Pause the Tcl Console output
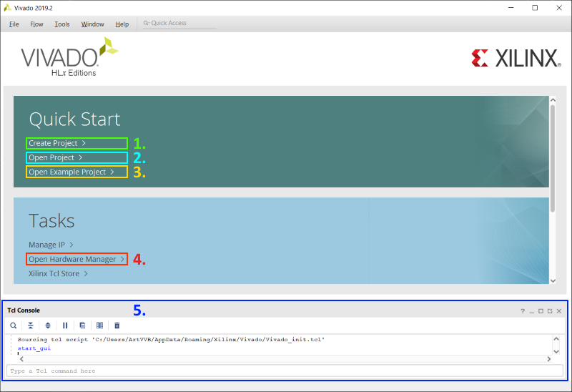The image size is (572, 392). pyautogui.click(x=65, y=325)
